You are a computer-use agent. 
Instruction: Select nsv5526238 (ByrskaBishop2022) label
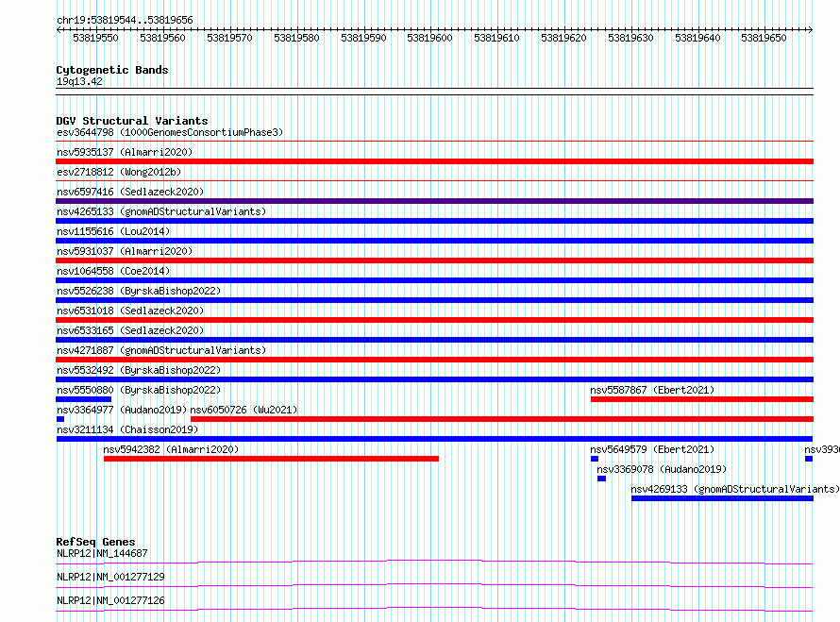click(x=139, y=291)
